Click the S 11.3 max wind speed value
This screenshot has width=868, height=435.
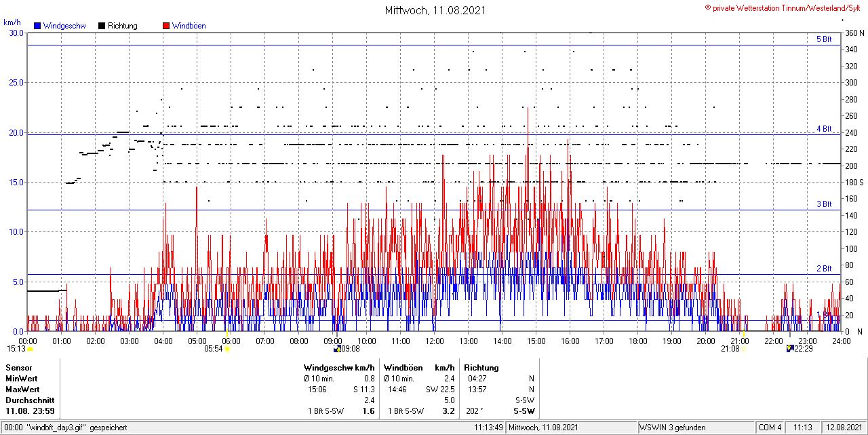363,390
